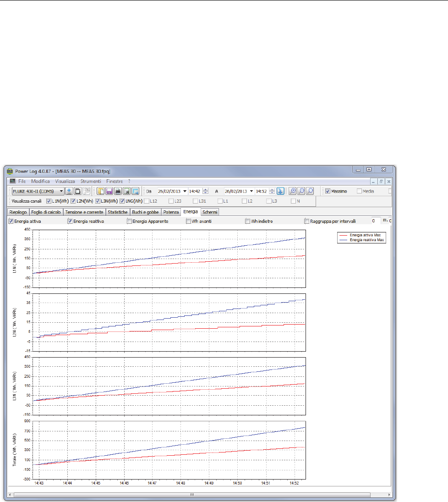Click the open file folder icon

coord(100,191)
